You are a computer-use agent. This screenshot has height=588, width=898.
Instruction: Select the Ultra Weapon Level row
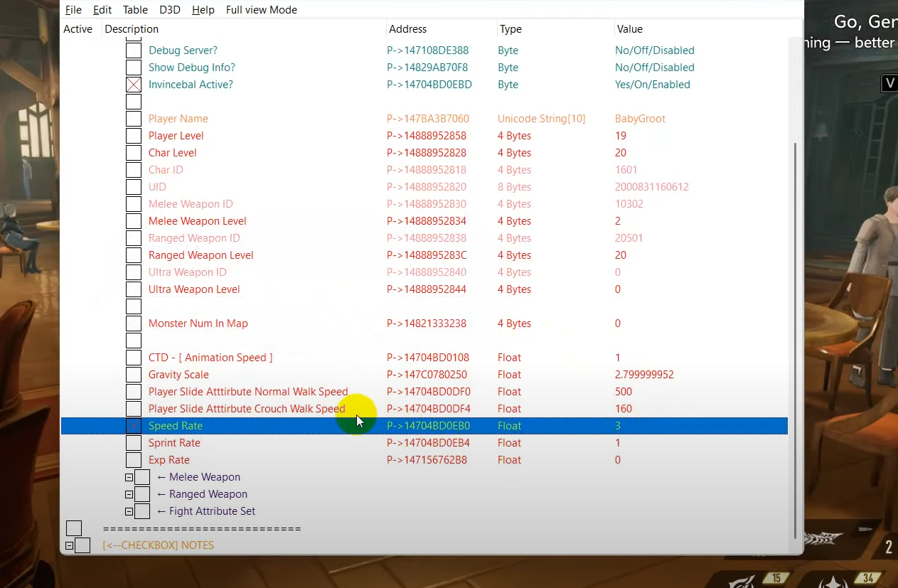click(x=424, y=289)
